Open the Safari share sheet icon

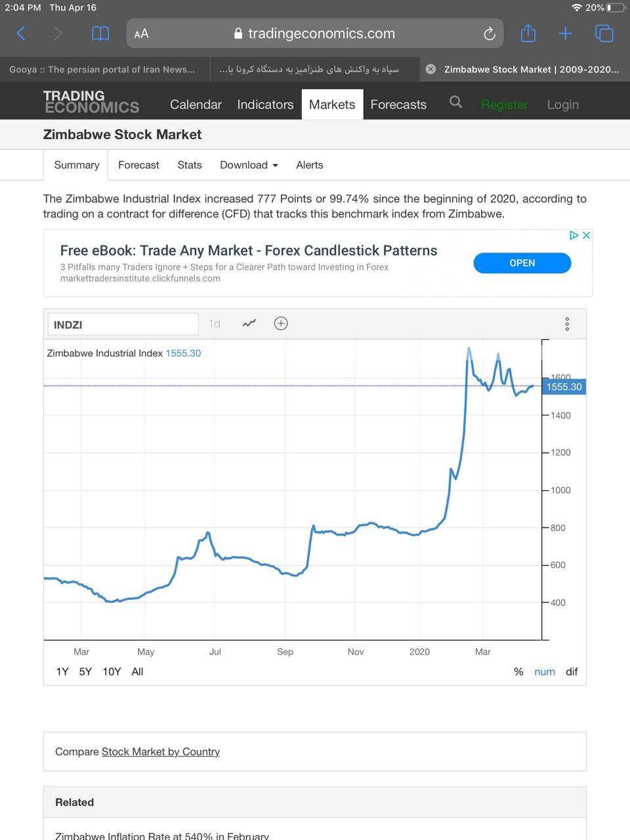(528, 33)
